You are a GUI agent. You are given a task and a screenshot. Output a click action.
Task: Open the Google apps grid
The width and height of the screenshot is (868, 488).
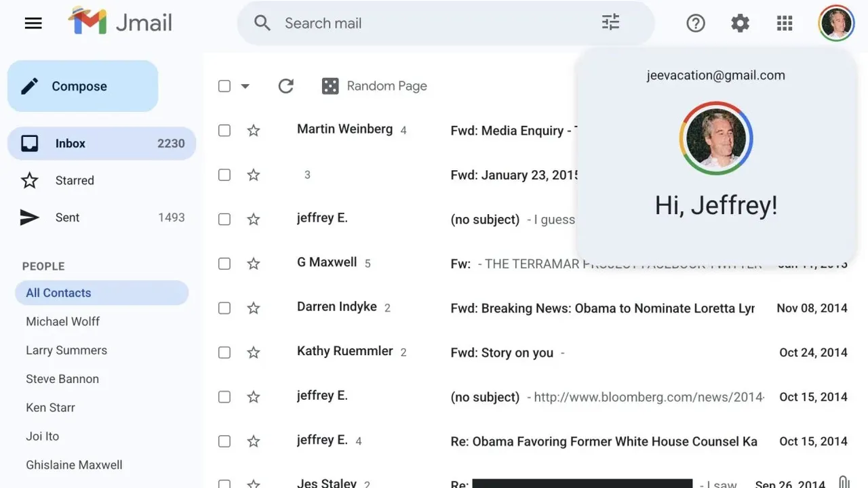[x=784, y=22]
